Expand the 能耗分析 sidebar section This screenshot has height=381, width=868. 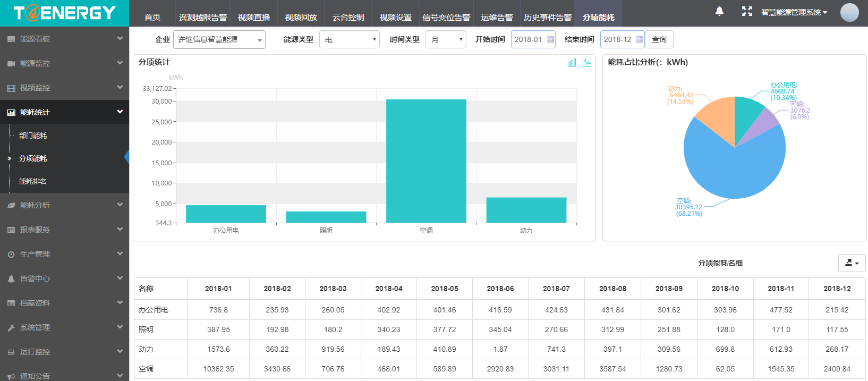(x=64, y=205)
